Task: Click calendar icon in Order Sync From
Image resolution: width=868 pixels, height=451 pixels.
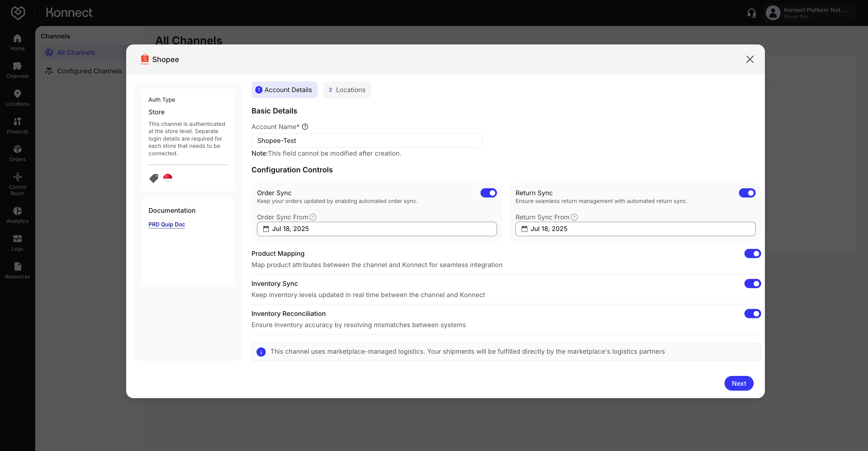Action: pos(266,229)
